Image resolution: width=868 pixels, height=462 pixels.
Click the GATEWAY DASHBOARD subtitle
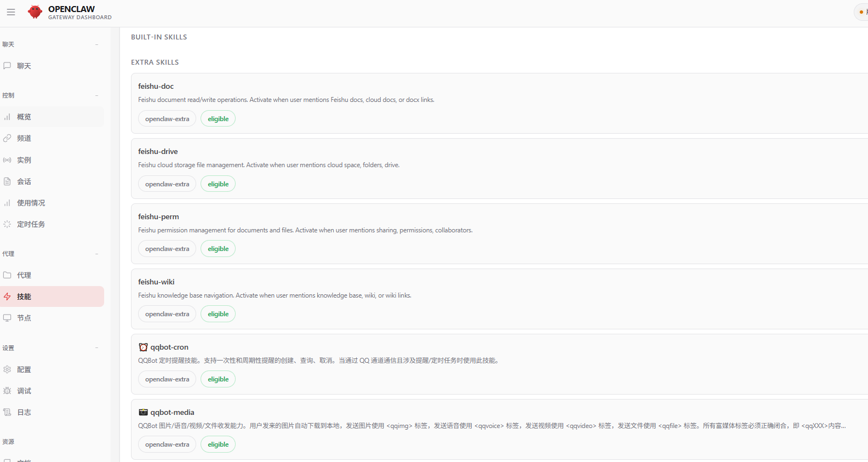point(80,18)
